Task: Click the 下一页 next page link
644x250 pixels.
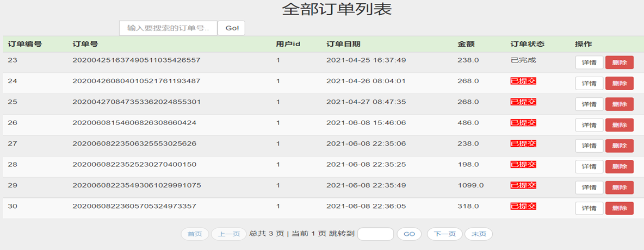Action: tap(445, 234)
